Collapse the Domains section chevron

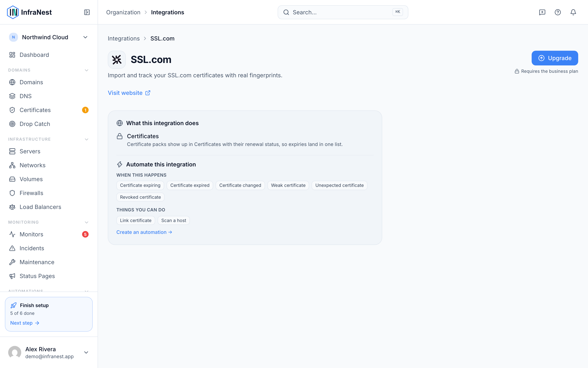coord(87,70)
